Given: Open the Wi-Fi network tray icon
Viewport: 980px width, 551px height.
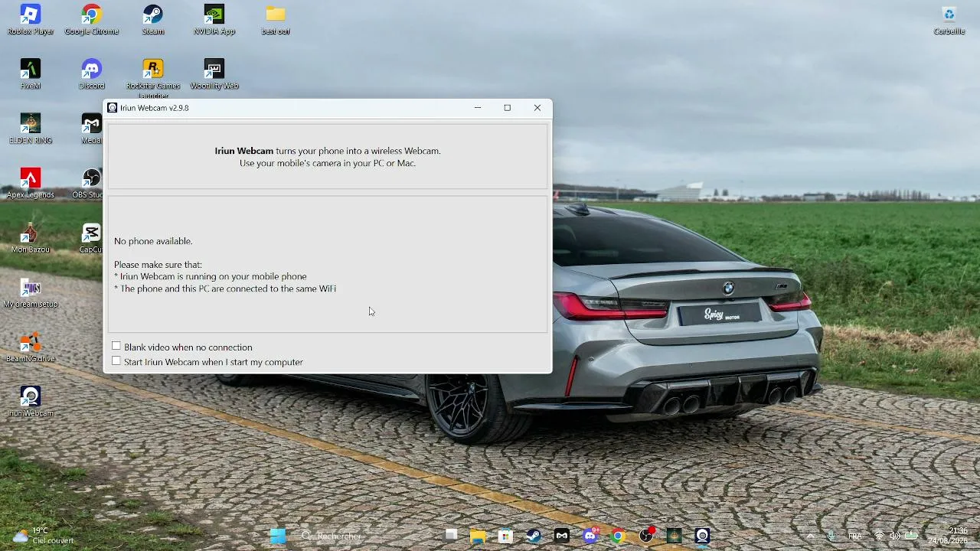Looking at the screenshot, I should [x=879, y=536].
